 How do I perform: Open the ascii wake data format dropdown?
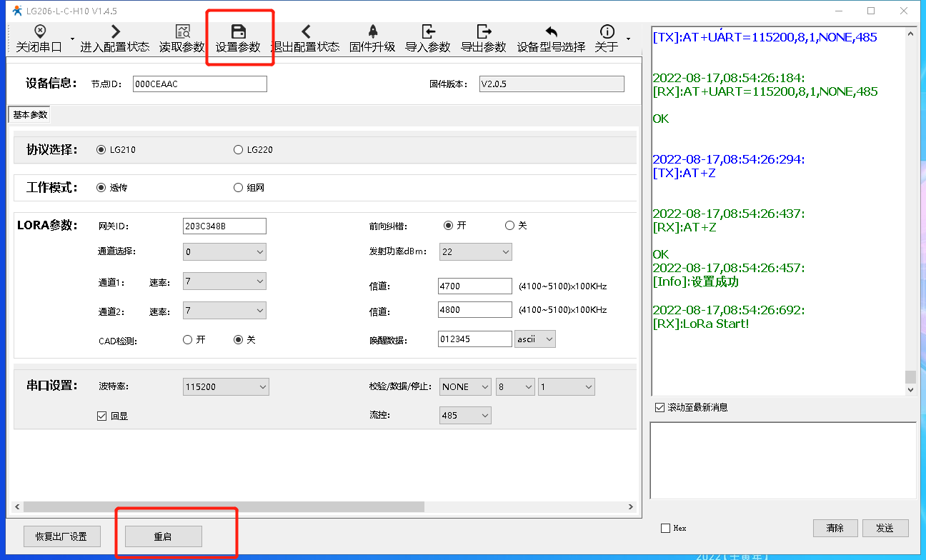pos(534,339)
